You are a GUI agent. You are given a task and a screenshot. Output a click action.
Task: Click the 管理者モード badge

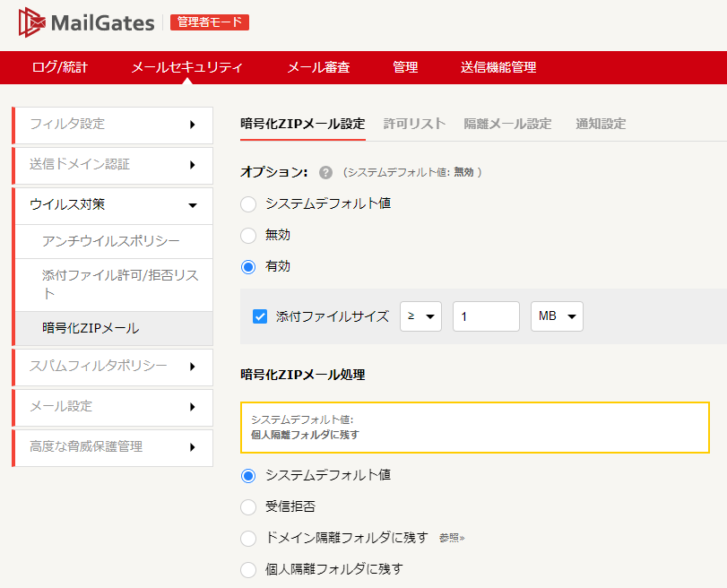(210, 22)
